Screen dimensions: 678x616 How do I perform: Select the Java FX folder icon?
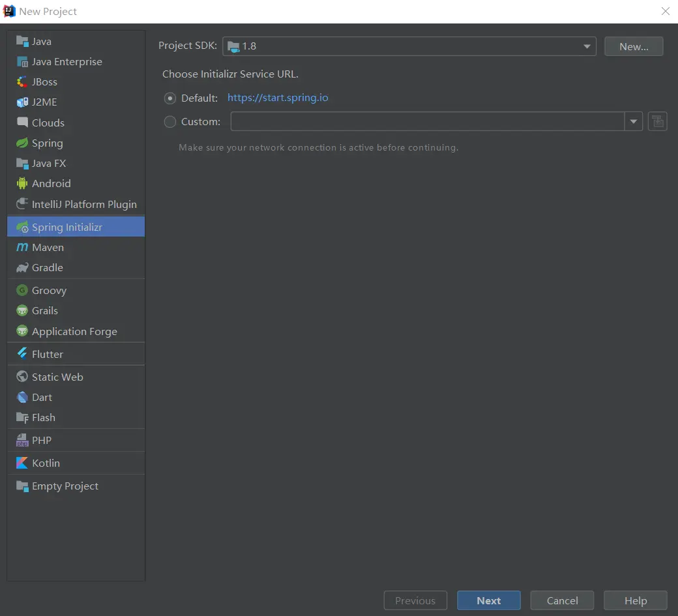coord(22,163)
